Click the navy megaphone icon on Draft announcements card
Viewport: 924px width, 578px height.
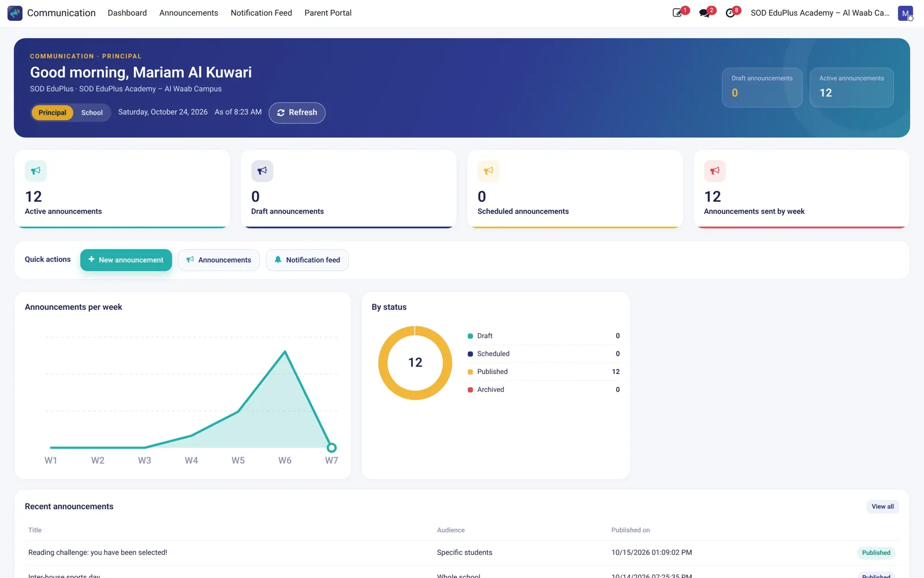(262, 171)
